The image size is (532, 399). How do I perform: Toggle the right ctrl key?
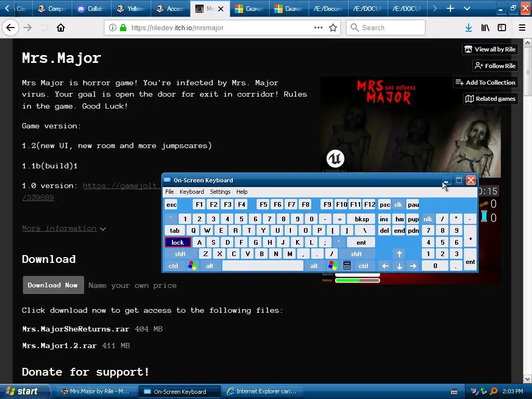click(x=363, y=265)
